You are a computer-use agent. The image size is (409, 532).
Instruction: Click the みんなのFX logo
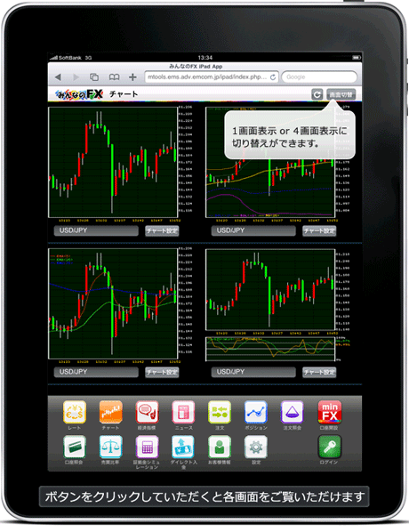point(79,94)
